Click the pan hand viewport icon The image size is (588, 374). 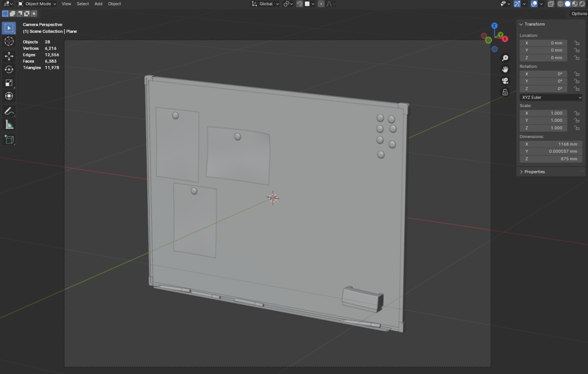click(x=505, y=70)
